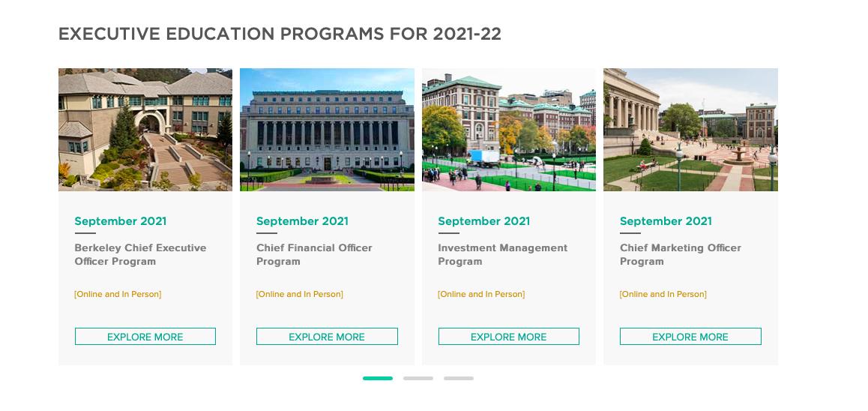The width and height of the screenshot is (868, 411).
Task: Click the Executive Education Programs for 2021-22 heading
Action: coord(280,34)
